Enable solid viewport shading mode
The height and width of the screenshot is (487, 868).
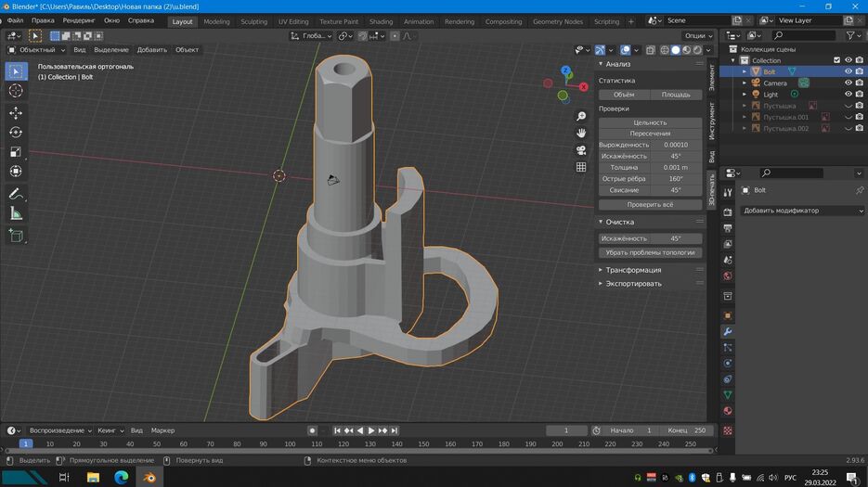(x=675, y=50)
